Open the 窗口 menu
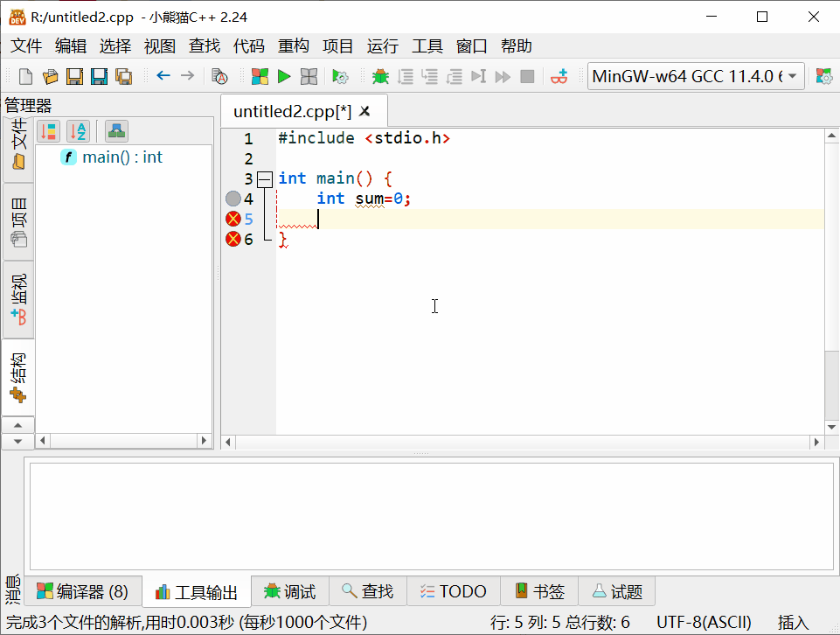Image resolution: width=840 pixels, height=635 pixels. click(x=471, y=46)
